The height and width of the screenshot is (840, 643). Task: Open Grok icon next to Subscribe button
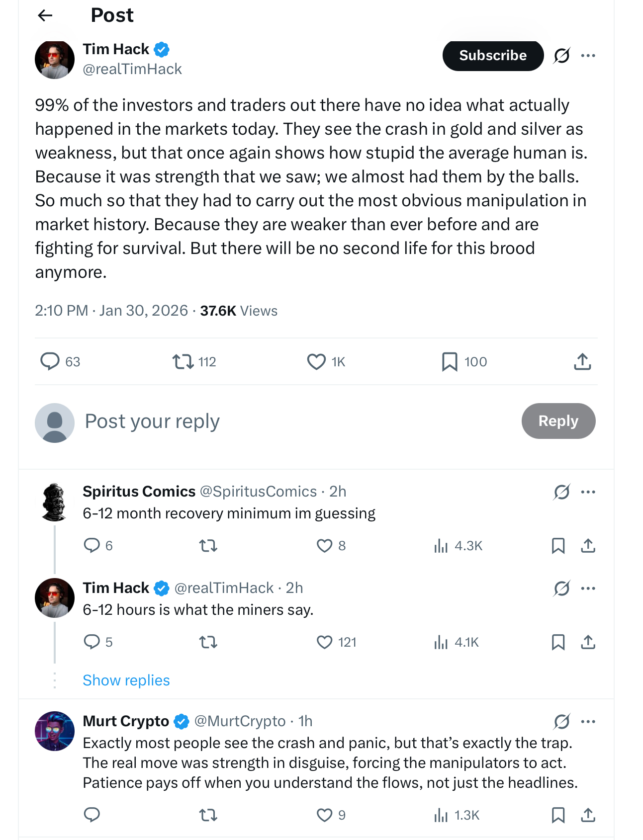coord(561,56)
